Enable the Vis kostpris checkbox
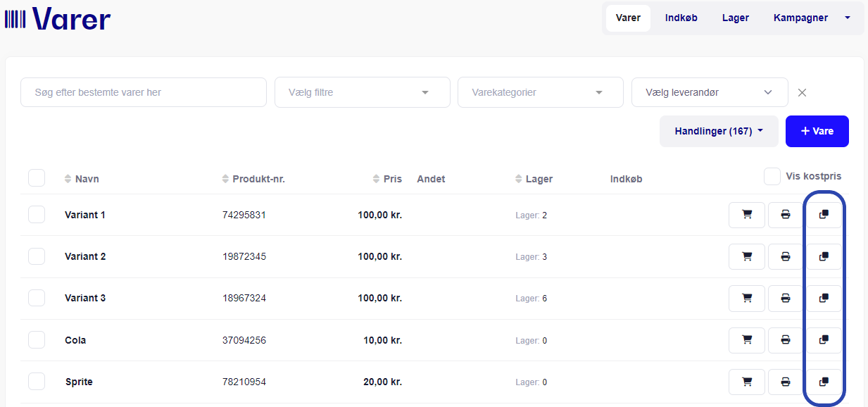This screenshot has width=868, height=407. point(772,176)
